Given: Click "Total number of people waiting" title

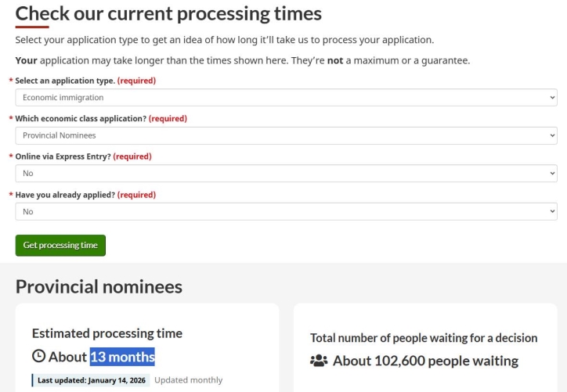Looking at the screenshot, I should [424, 338].
